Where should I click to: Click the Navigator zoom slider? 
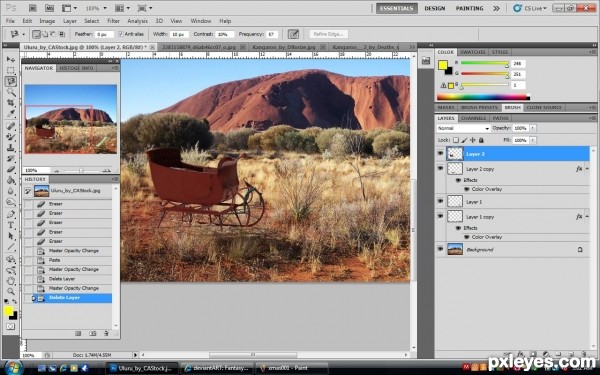pos(82,170)
